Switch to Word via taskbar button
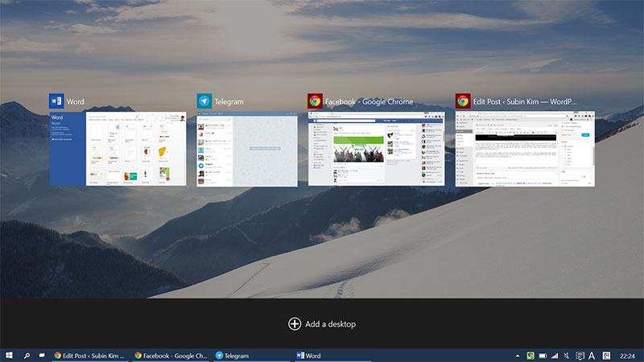The height and width of the screenshot is (362, 644). click(x=330, y=355)
